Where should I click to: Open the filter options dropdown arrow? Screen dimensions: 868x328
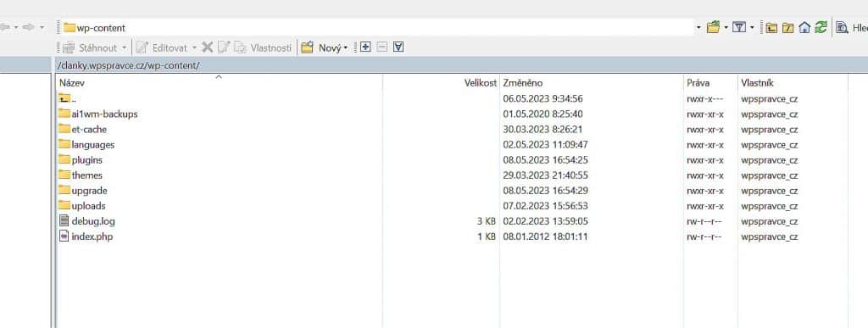coord(753,28)
